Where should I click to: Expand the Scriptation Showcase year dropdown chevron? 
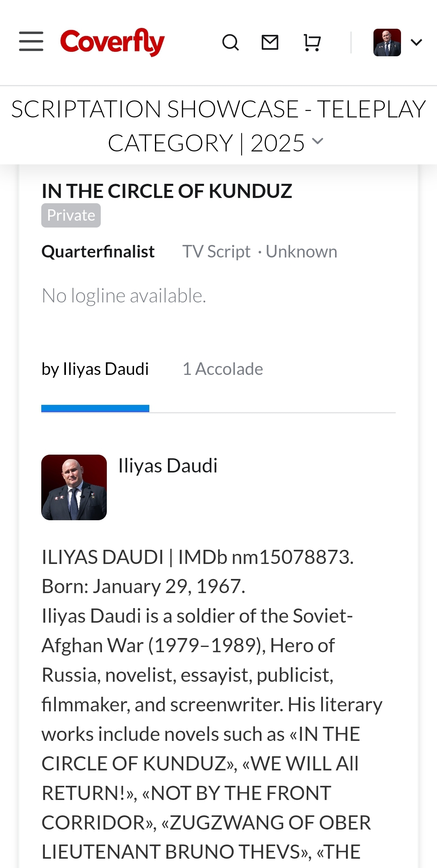point(318,141)
